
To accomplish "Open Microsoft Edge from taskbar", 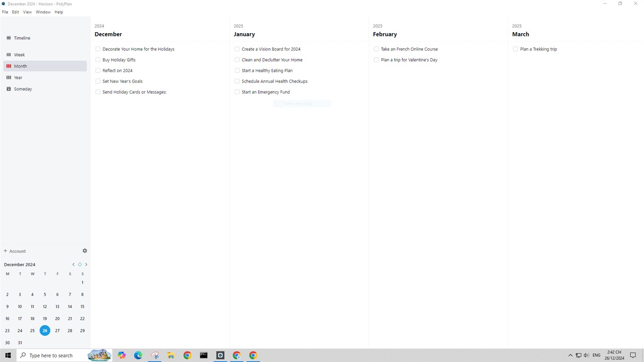I will pyautogui.click(x=138, y=355).
